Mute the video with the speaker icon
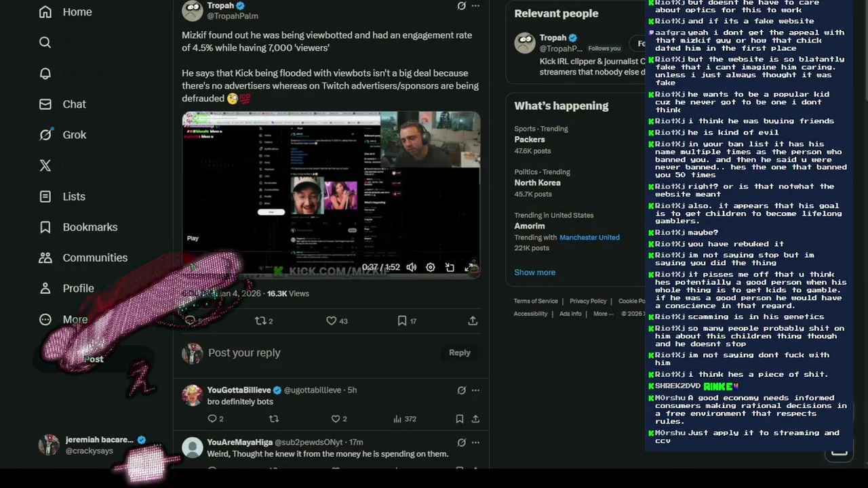 411,267
